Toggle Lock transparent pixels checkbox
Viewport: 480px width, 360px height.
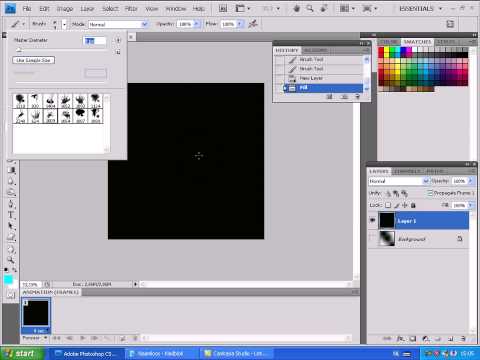coord(388,205)
